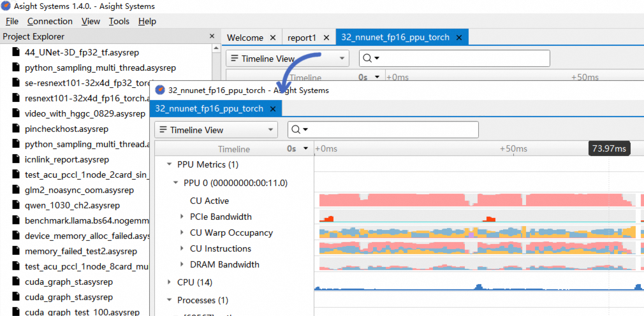This screenshot has width=644, height=316.
Task: Expand the CPU (14) group
Action: pyautogui.click(x=169, y=282)
